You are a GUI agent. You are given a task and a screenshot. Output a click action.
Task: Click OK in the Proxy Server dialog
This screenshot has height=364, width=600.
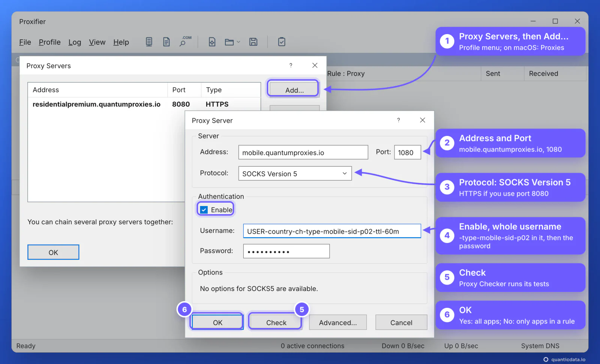217,322
